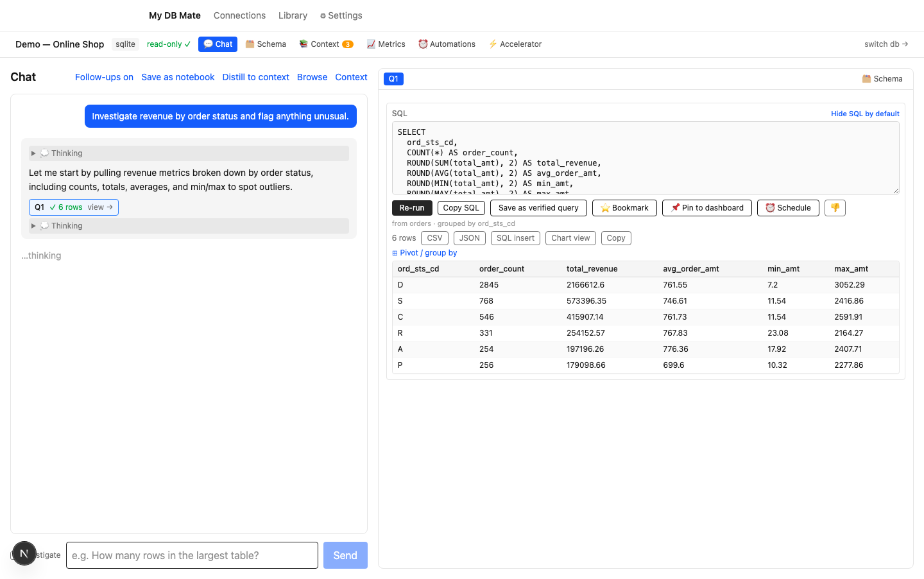Screen dimensions: 924x579
Task: Copy the SQL text
Action: pos(461,208)
